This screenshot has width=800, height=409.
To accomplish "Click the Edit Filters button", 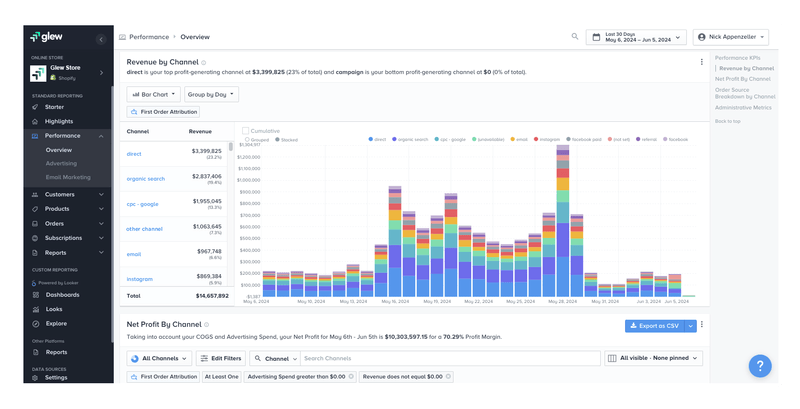I will 221,359.
